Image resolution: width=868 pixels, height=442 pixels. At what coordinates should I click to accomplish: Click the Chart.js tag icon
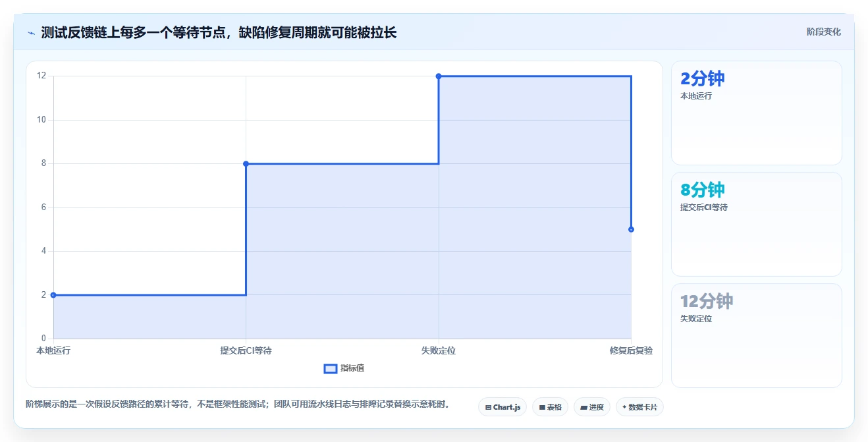(x=488, y=408)
